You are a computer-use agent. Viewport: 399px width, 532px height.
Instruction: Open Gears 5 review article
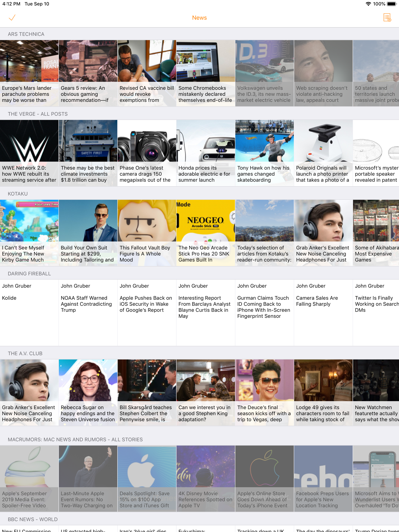click(88, 73)
